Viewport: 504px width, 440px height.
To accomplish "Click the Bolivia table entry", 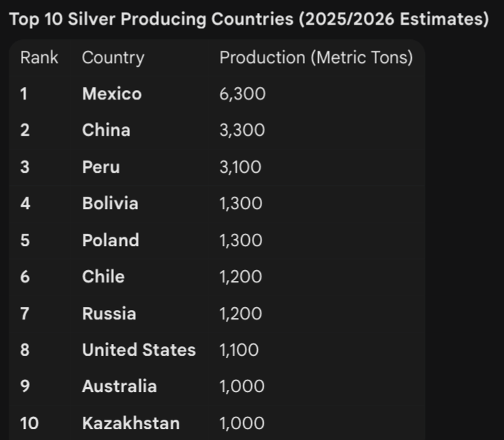I will click(110, 204).
